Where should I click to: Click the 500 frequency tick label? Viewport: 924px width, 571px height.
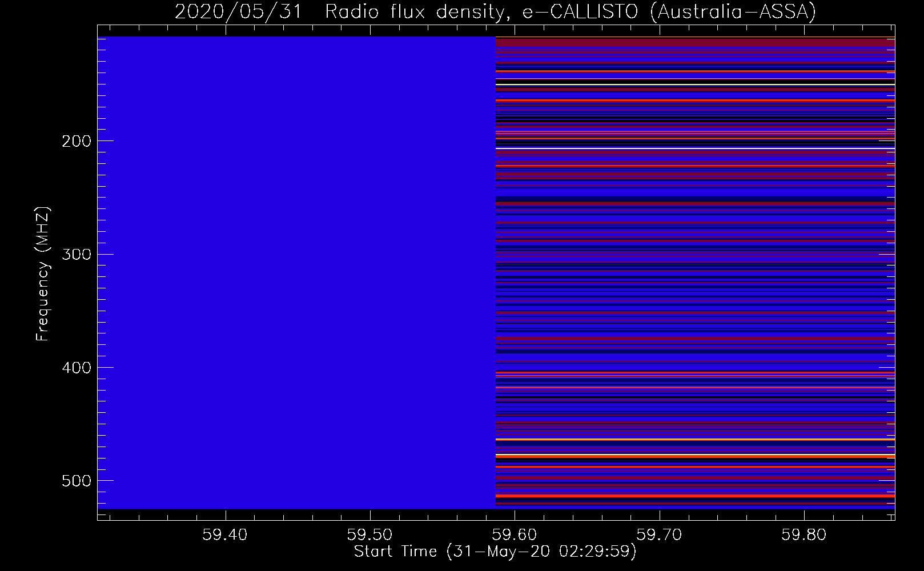(x=77, y=481)
